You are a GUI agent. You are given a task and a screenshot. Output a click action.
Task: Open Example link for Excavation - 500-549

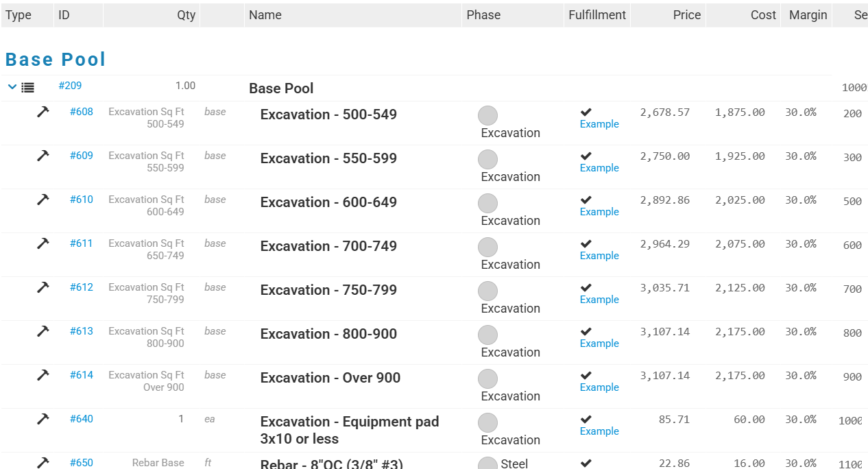(599, 124)
